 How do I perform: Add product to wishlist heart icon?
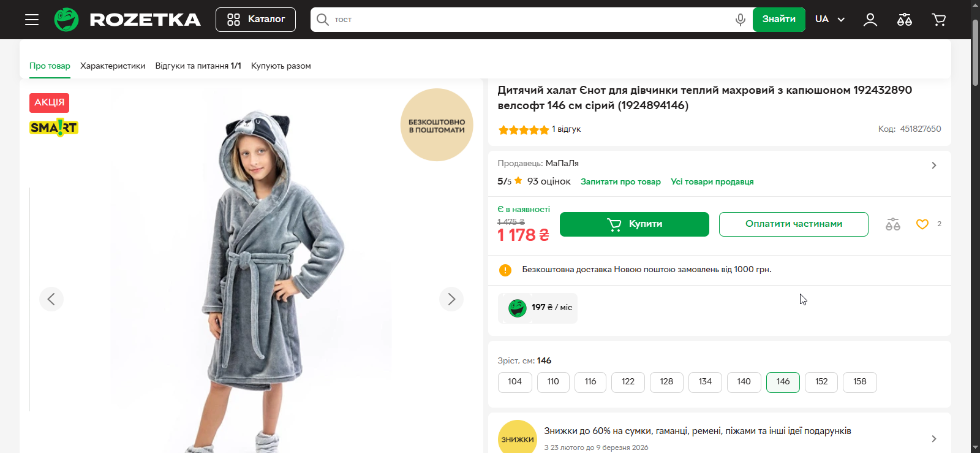pyautogui.click(x=922, y=224)
